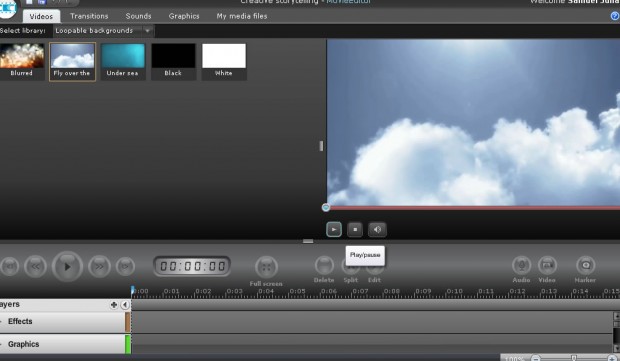Click the Video recording icon
Image resolution: width=620 pixels, height=361 pixels.
[x=547, y=265]
